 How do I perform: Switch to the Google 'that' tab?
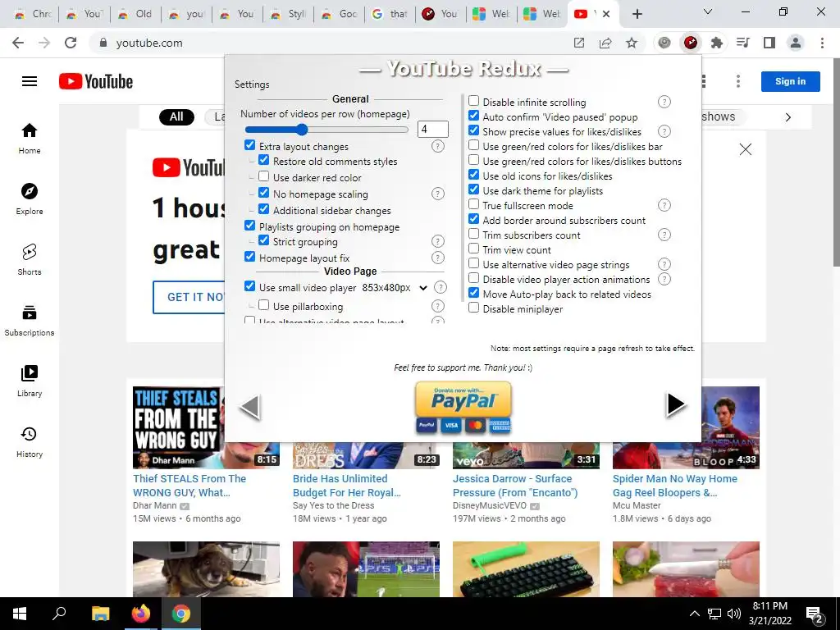[390, 14]
